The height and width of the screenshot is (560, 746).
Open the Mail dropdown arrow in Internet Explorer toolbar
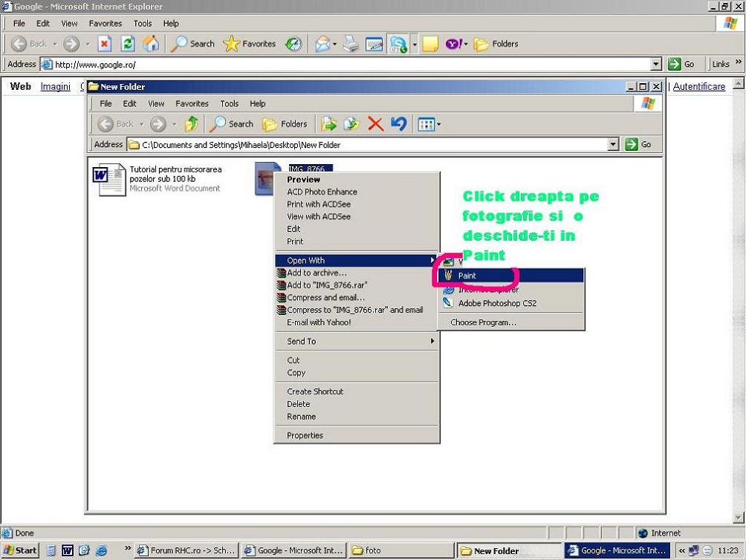[334, 45]
